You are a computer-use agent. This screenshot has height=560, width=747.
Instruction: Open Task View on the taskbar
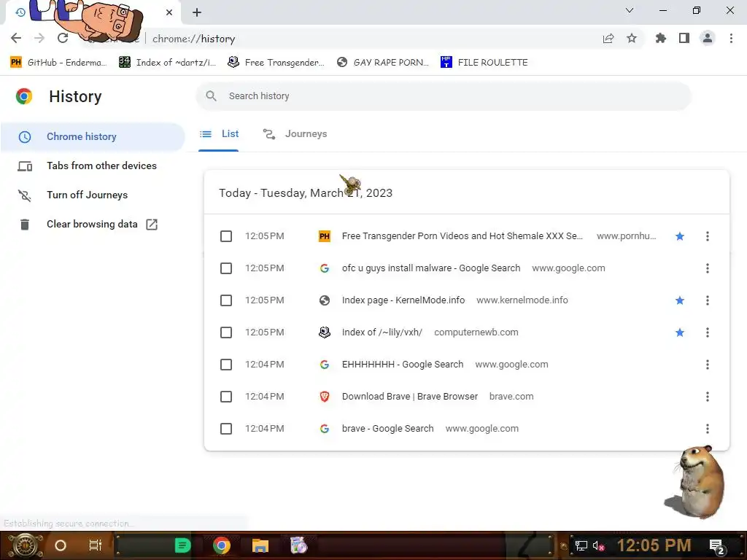tap(96, 545)
